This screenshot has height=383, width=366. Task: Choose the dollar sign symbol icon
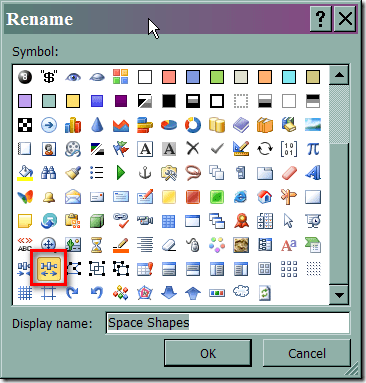click(49, 77)
